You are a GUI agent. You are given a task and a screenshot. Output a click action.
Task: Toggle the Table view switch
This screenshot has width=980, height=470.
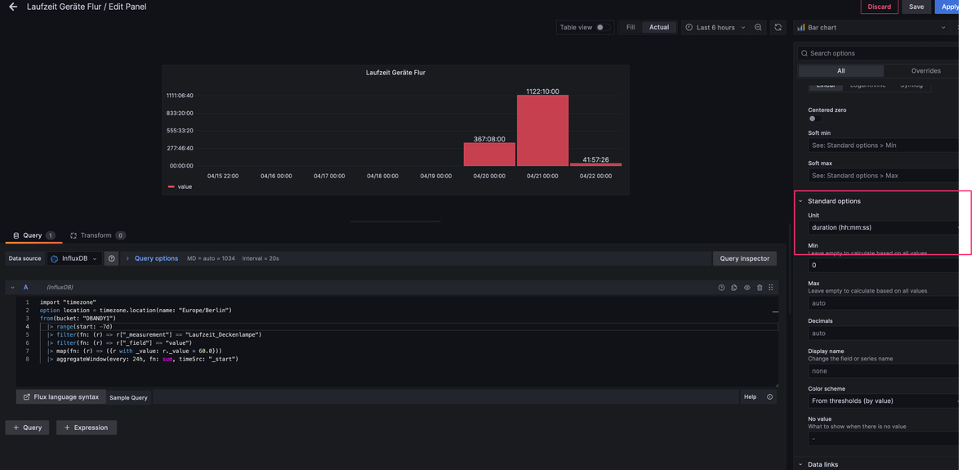click(x=602, y=28)
